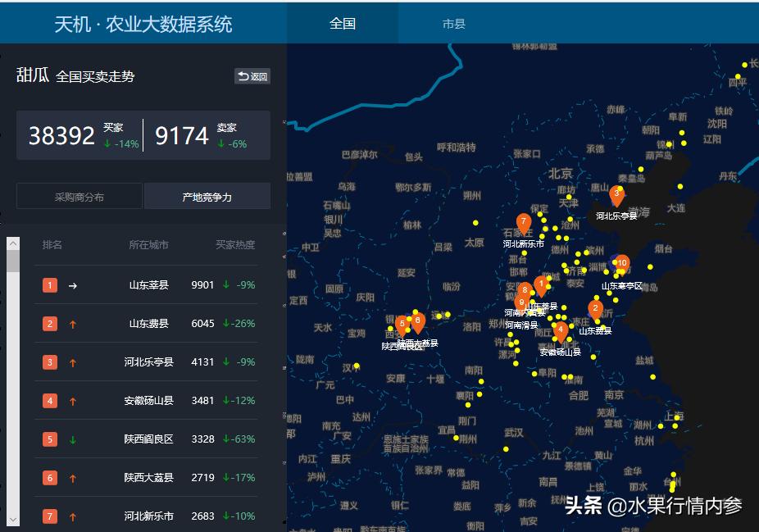
Task: Select the 河北新乐市 marker numbered 7
Action: pos(525,222)
